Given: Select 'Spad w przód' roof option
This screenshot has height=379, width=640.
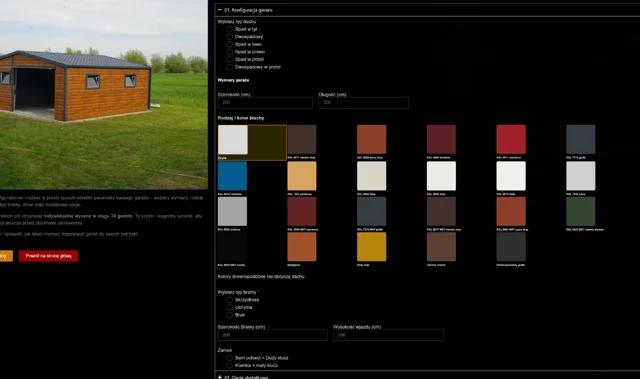Looking at the screenshot, I should [x=229, y=60].
